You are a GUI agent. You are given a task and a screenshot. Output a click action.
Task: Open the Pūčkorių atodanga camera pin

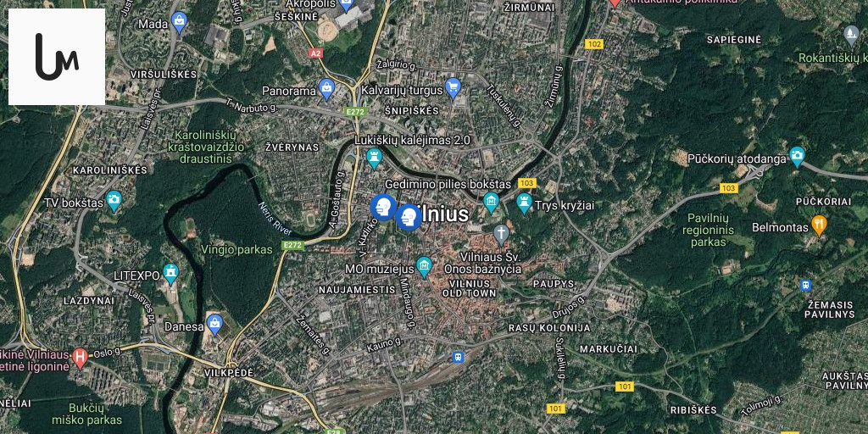(x=797, y=157)
